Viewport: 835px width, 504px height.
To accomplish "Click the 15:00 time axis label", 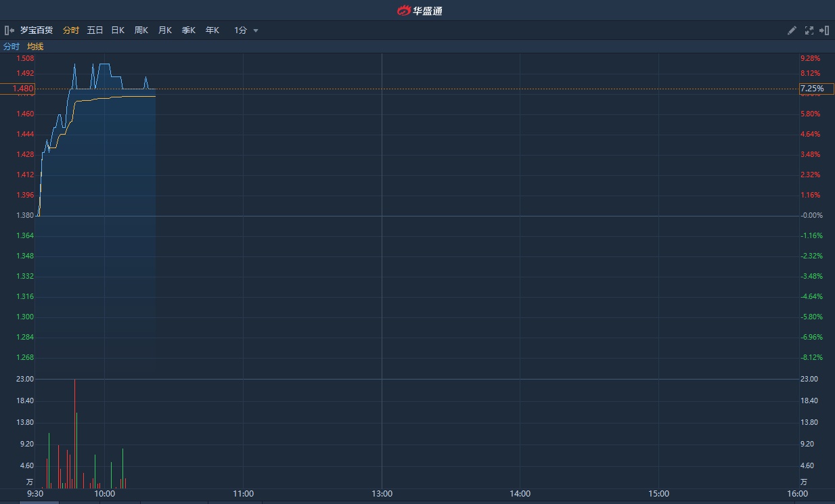I will pyautogui.click(x=658, y=494).
